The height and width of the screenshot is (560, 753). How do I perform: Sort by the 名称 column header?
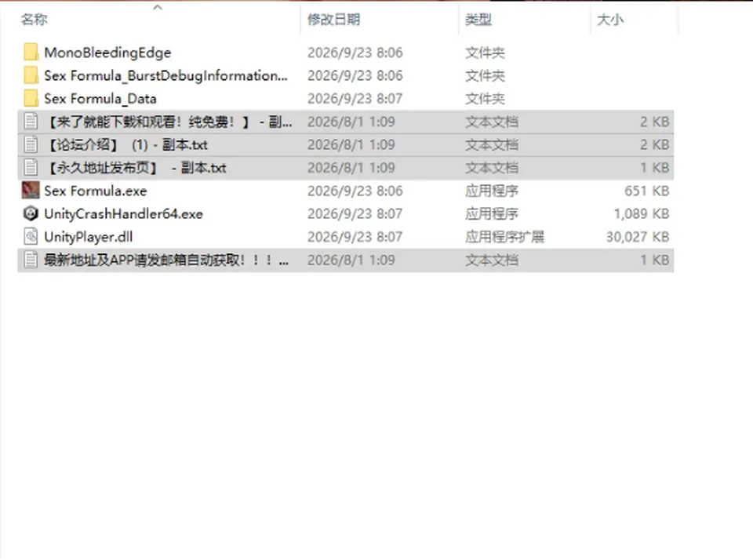coord(34,20)
